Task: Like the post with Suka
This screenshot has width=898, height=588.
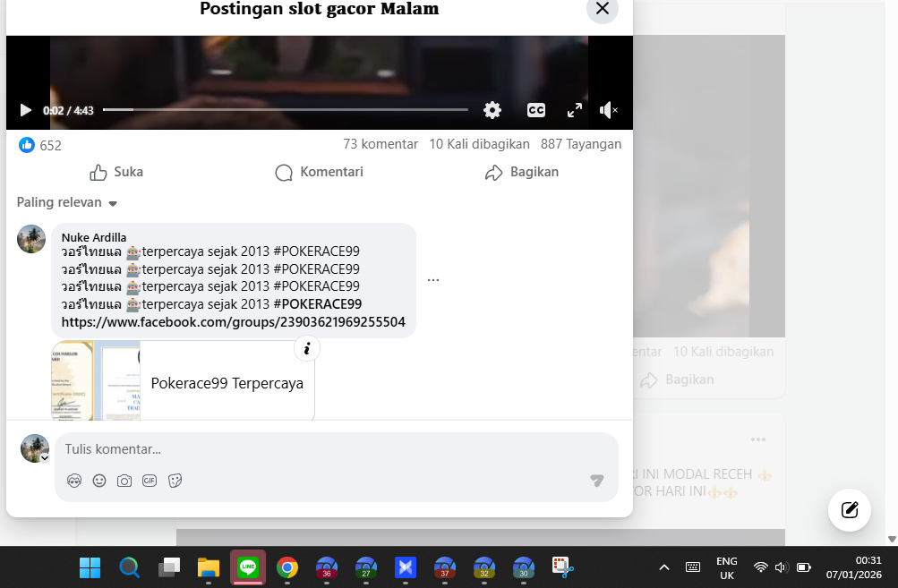Action: 116,173
